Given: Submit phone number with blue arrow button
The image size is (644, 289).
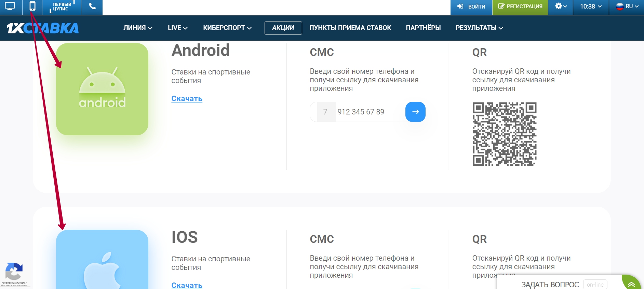Looking at the screenshot, I should pyautogui.click(x=415, y=112).
